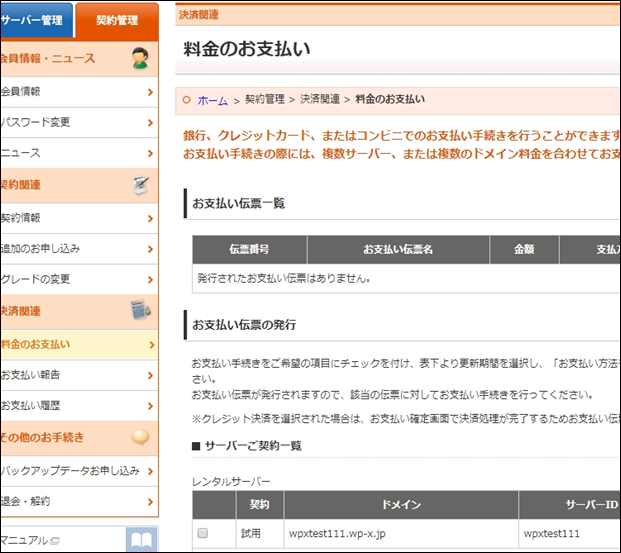Open the ニュース menu item
This screenshot has width=621, height=553.
tap(79, 153)
